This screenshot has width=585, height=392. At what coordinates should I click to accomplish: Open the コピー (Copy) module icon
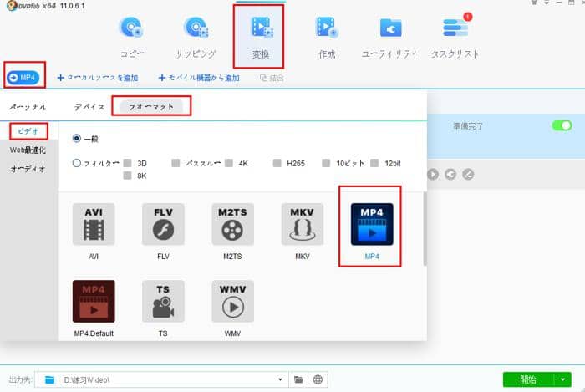pyautogui.click(x=131, y=28)
